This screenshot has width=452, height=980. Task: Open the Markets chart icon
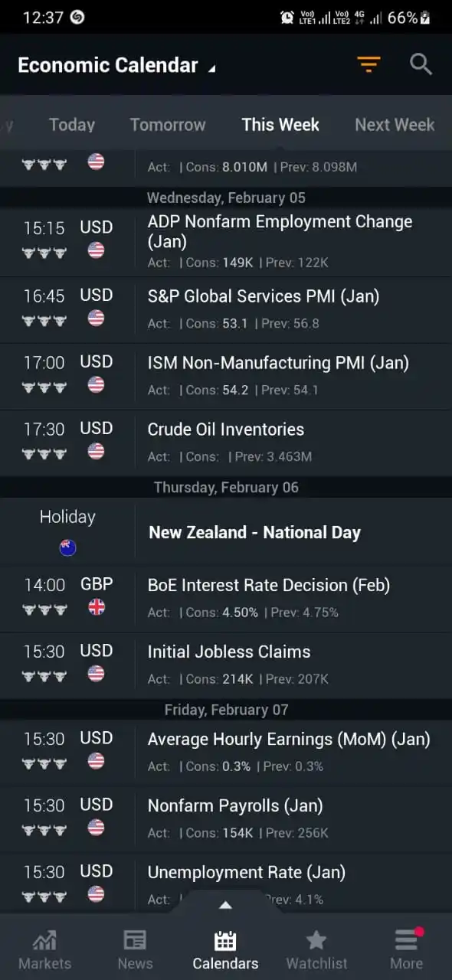click(44, 940)
